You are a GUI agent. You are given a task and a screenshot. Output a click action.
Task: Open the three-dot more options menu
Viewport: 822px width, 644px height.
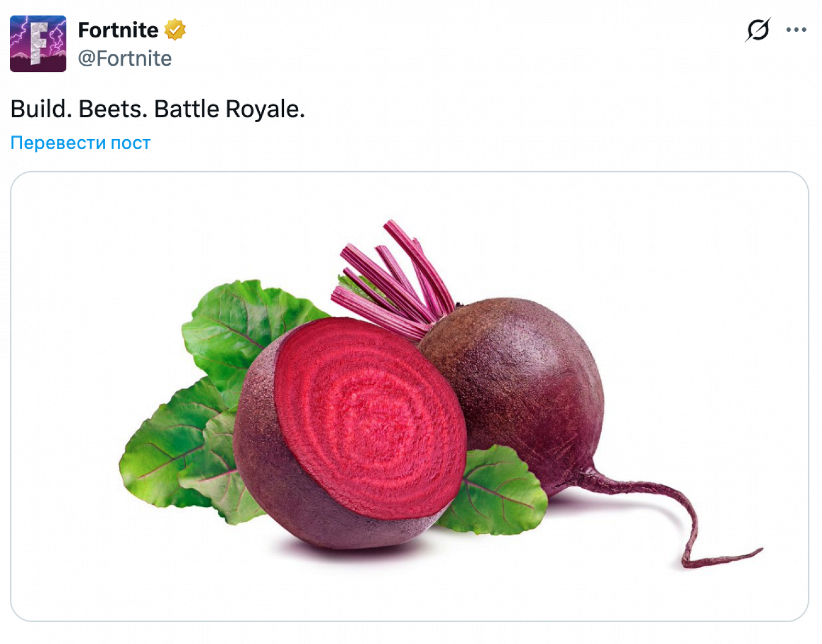tap(796, 30)
